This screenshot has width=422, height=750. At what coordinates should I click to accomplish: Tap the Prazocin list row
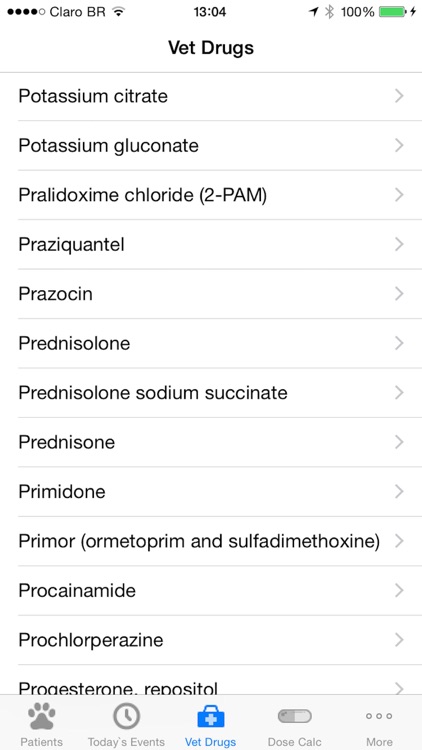click(x=211, y=294)
